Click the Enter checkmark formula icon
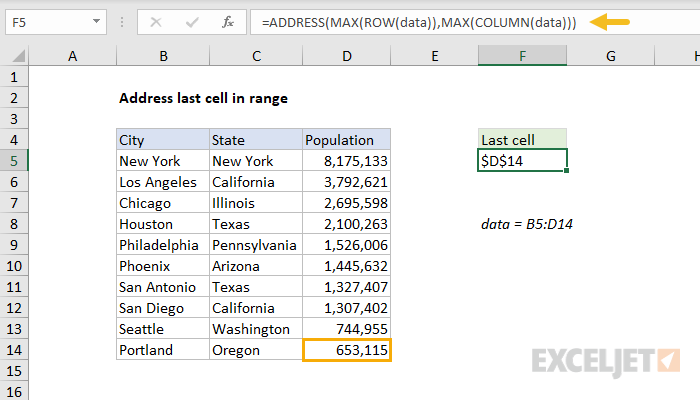The height and width of the screenshot is (400, 700). (192, 22)
